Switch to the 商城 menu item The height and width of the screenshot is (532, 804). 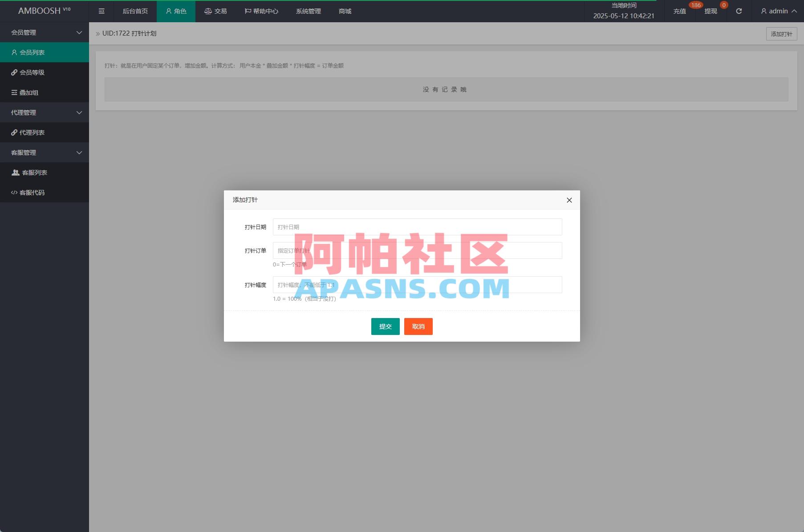coord(346,11)
